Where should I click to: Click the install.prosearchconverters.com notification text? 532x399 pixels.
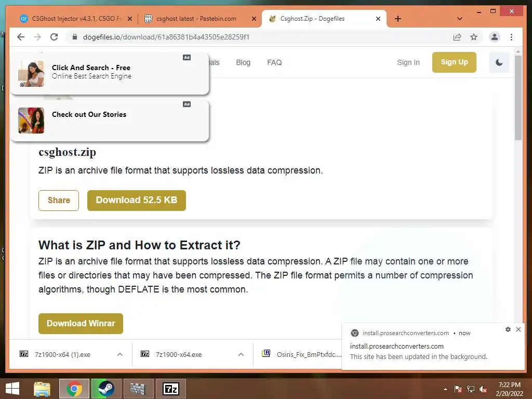[x=396, y=346]
